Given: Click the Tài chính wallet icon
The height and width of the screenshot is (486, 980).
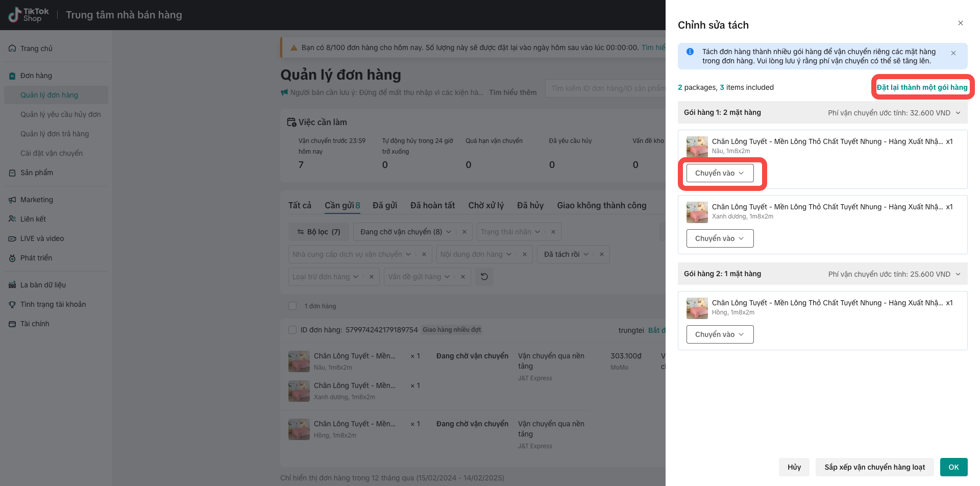Looking at the screenshot, I should click(12, 324).
